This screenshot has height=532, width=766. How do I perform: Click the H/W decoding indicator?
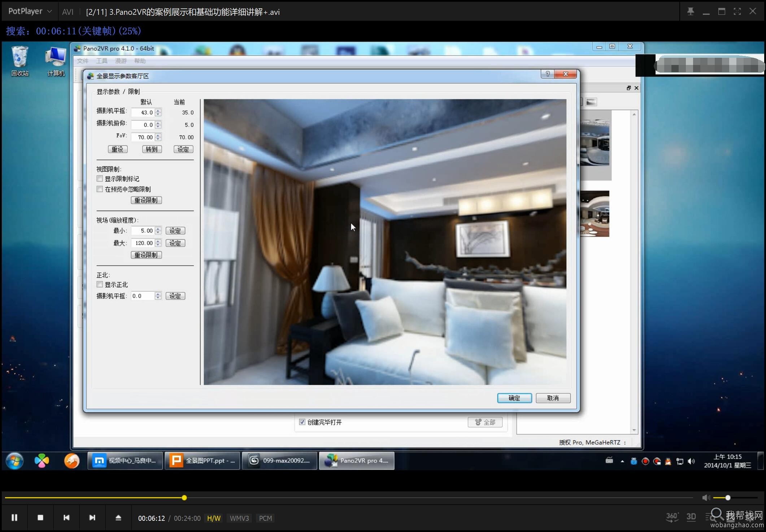point(214,518)
